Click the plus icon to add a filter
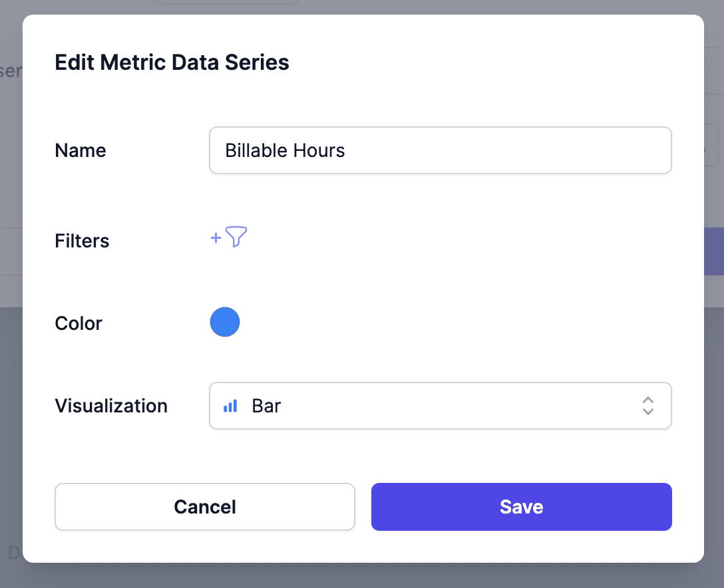The image size is (724, 588). tap(216, 237)
